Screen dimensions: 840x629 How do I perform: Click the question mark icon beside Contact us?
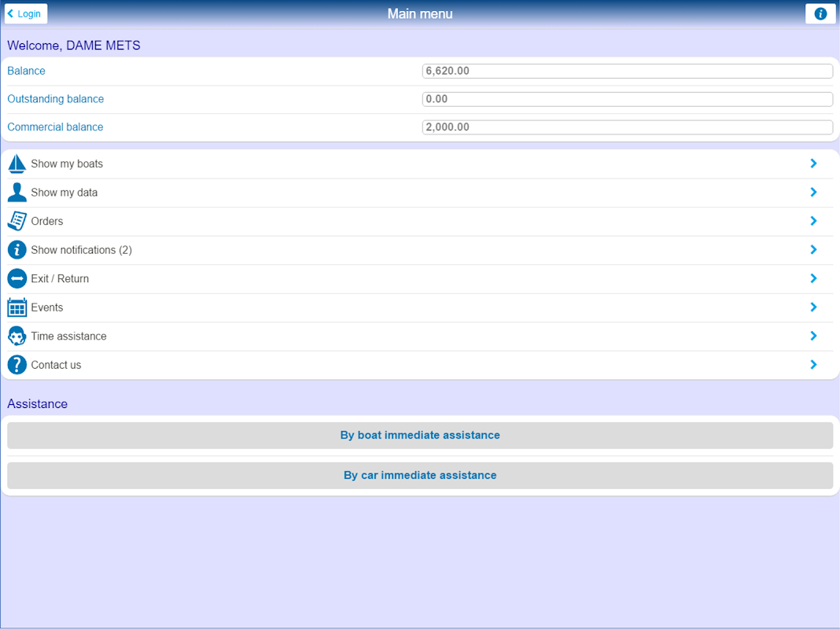coord(17,365)
